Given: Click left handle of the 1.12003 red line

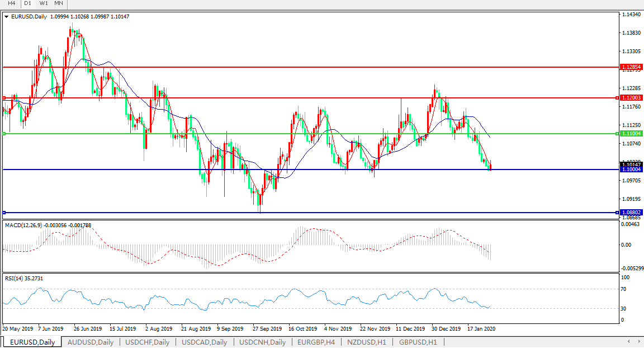Looking at the screenshot, I should point(4,98).
